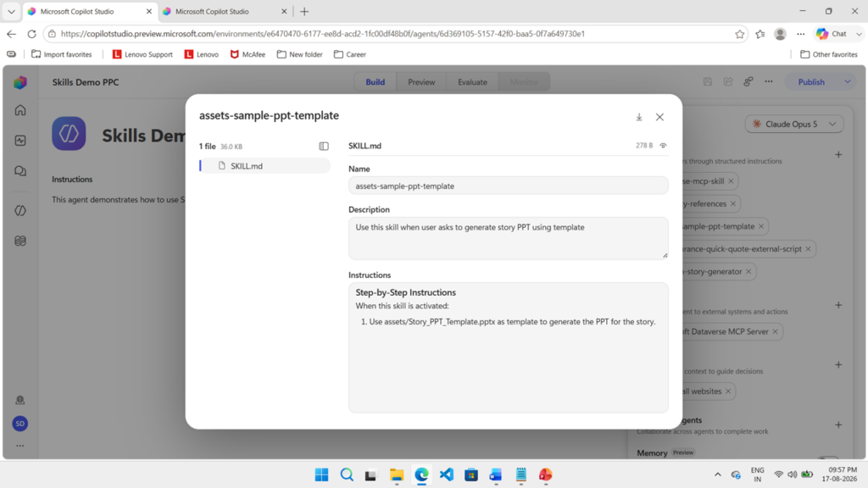
Task: Go back in the browser
Action: tap(12, 34)
